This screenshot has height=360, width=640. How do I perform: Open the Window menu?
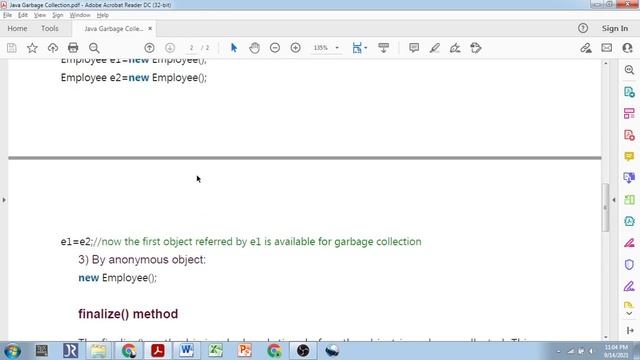pos(80,15)
